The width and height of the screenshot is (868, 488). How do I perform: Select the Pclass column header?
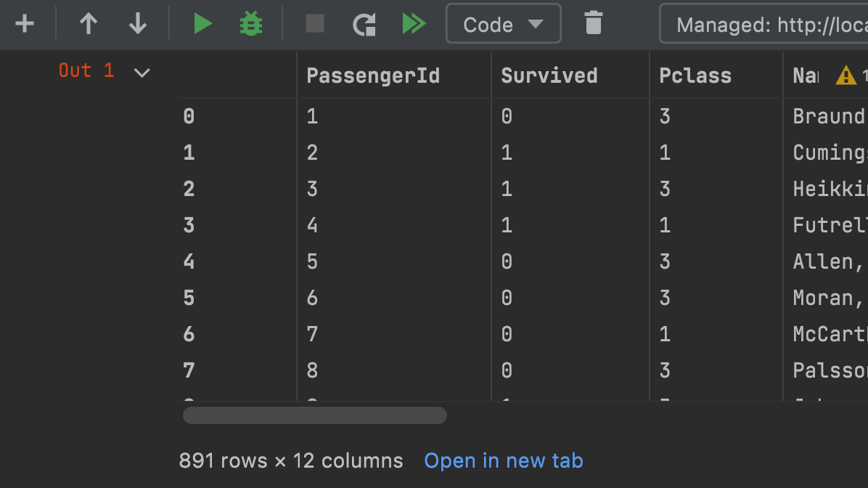695,76
